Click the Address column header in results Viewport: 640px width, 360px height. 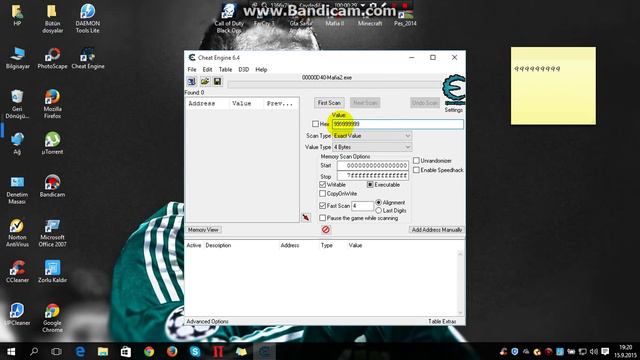202,104
